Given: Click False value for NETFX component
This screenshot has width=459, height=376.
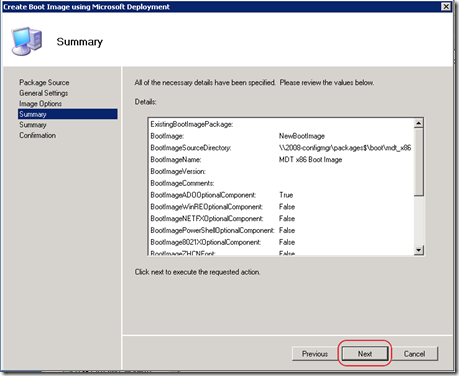Looking at the screenshot, I should (287, 219).
